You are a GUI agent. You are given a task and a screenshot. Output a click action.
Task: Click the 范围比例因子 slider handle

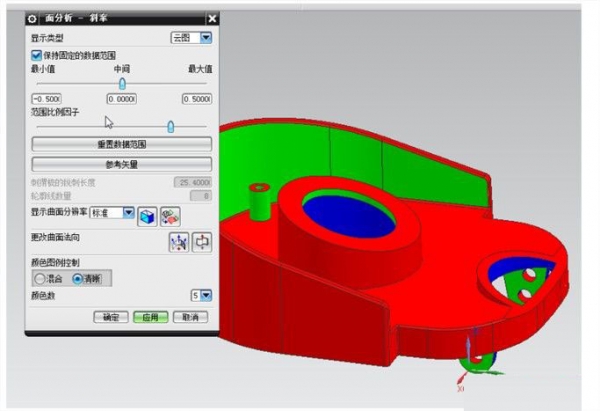click(171, 127)
